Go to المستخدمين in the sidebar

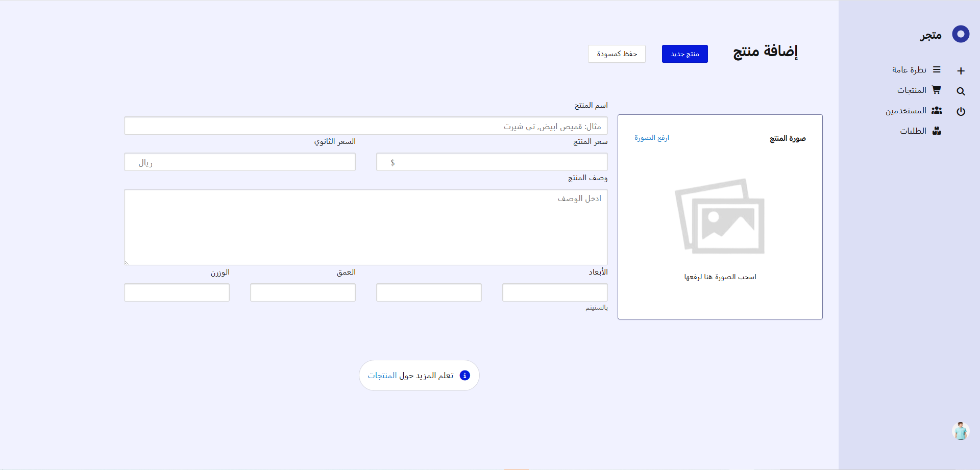905,111
